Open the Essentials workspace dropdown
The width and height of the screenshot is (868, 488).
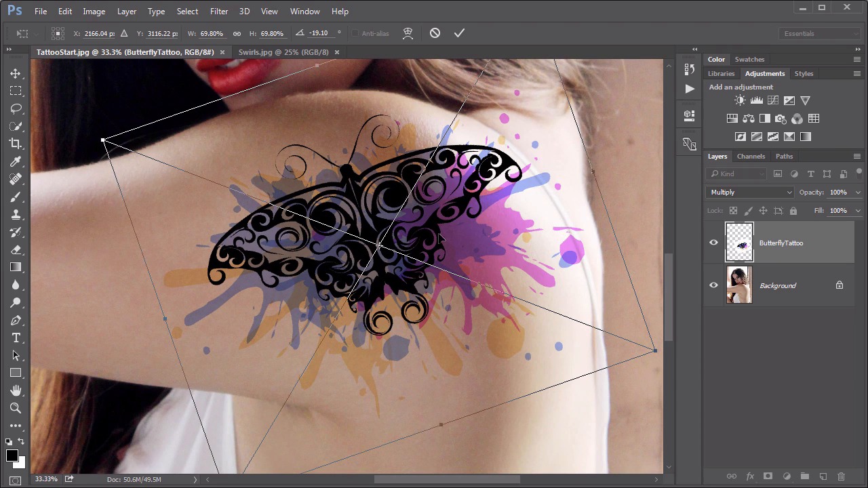(819, 33)
